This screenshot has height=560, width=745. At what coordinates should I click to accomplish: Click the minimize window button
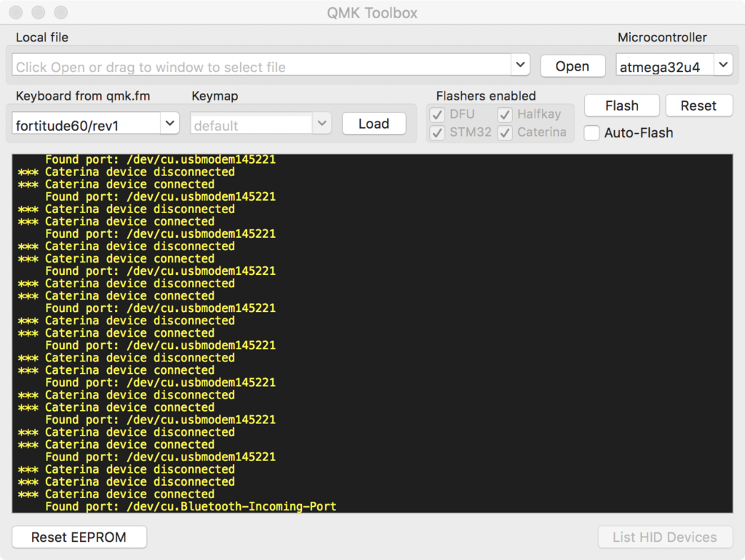pyautogui.click(x=39, y=12)
